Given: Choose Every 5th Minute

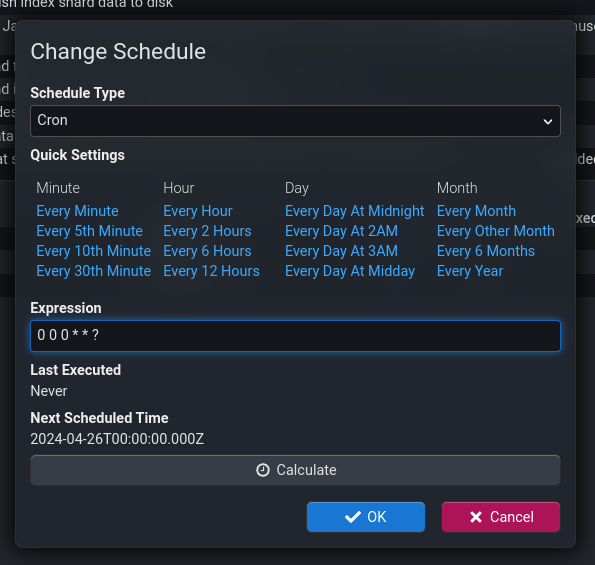Looking at the screenshot, I should pos(90,231).
